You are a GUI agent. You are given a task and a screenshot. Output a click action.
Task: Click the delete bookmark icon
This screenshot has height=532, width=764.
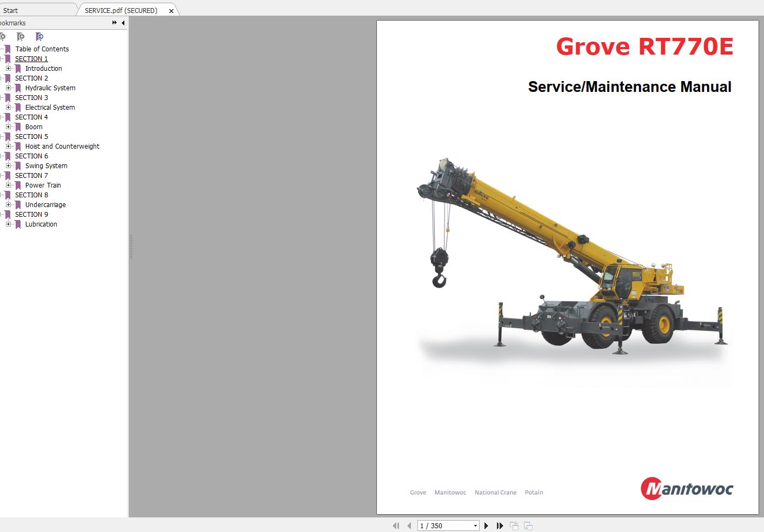[x=3, y=37]
